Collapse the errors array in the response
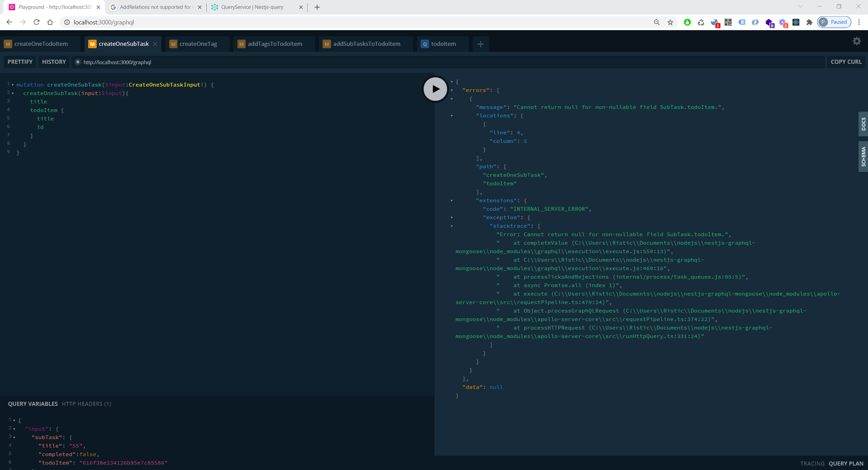The image size is (868, 470). coord(451,90)
